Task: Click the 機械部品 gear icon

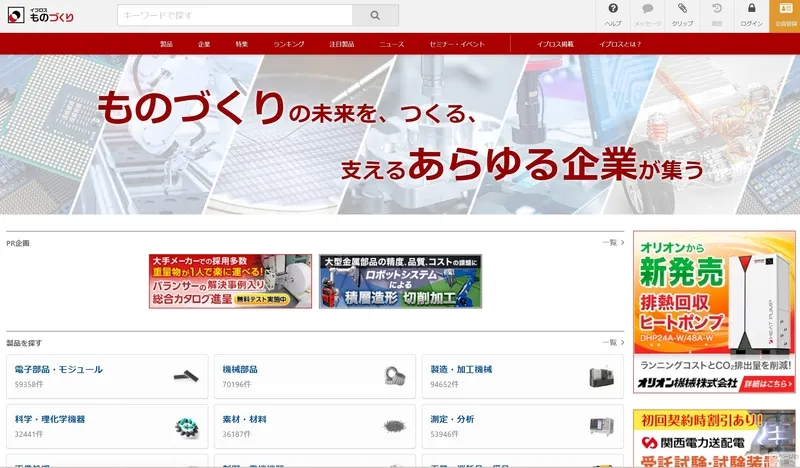Action: click(394, 377)
